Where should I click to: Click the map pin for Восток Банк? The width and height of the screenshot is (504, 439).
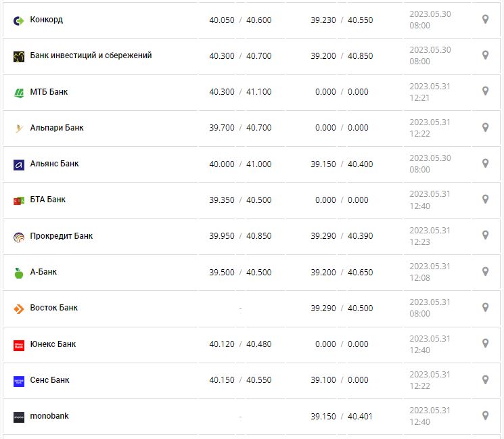coord(485,307)
